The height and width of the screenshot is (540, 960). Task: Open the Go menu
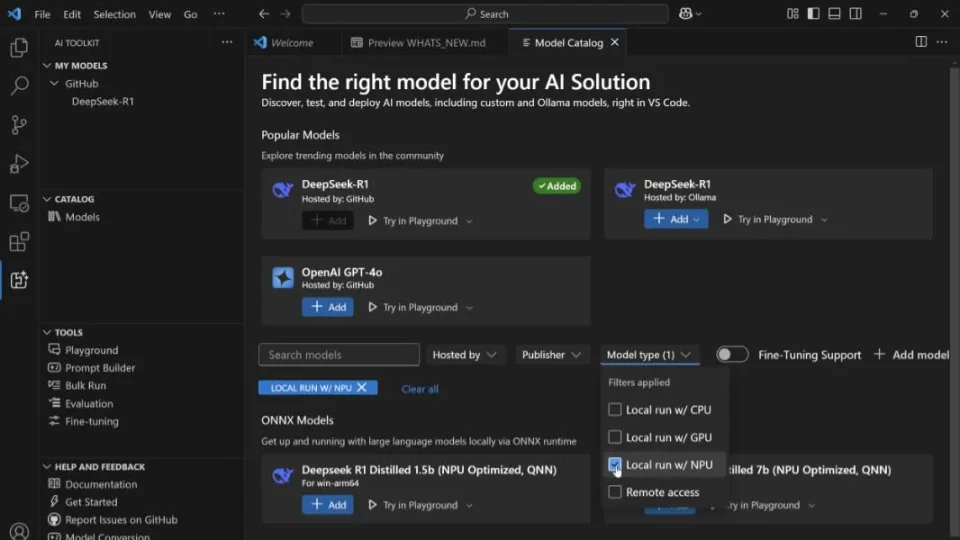coord(190,14)
